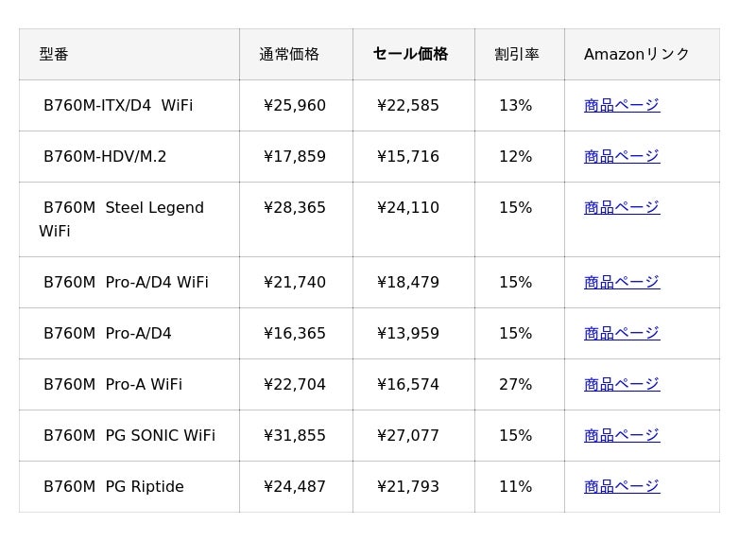Open 商品ページ link in the ¥16,365 row
The width and height of the screenshot is (756, 541).
click(x=621, y=333)
